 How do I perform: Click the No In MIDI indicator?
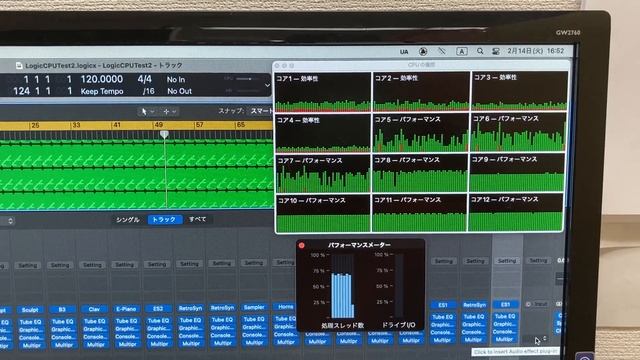[x=176, y=80]
